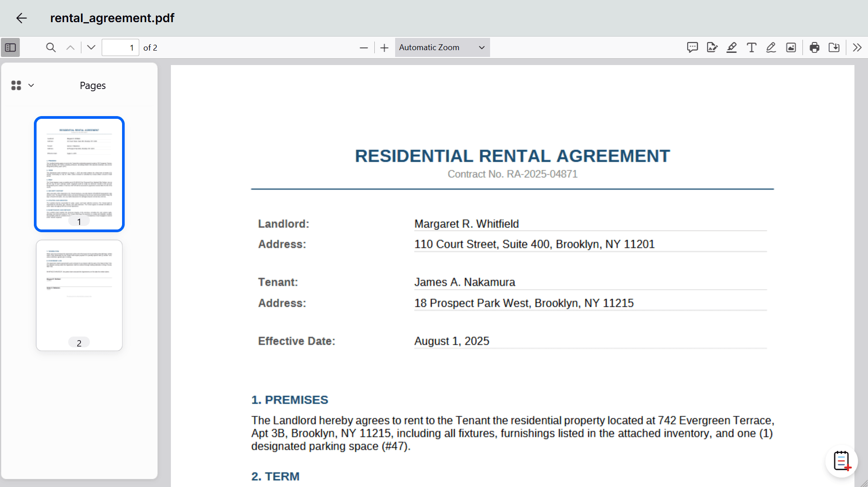Toggle the highlight tool
This screenshot has height=487, width=868.
tap(731, 47)
